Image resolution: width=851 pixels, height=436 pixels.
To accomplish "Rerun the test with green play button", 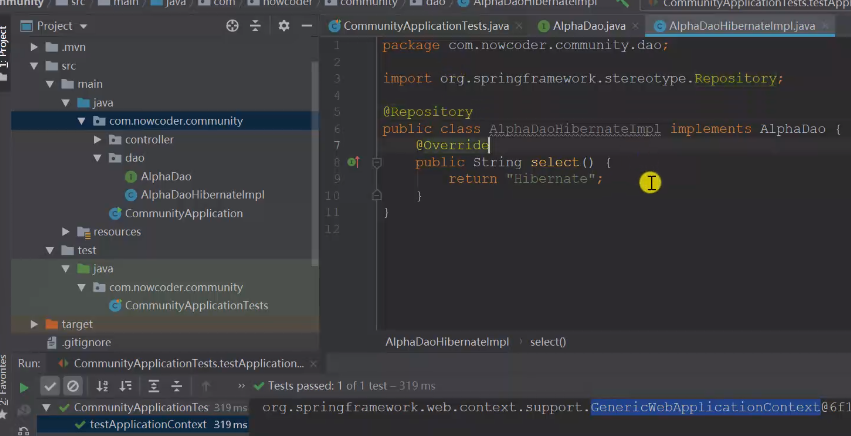I will 24,387.
